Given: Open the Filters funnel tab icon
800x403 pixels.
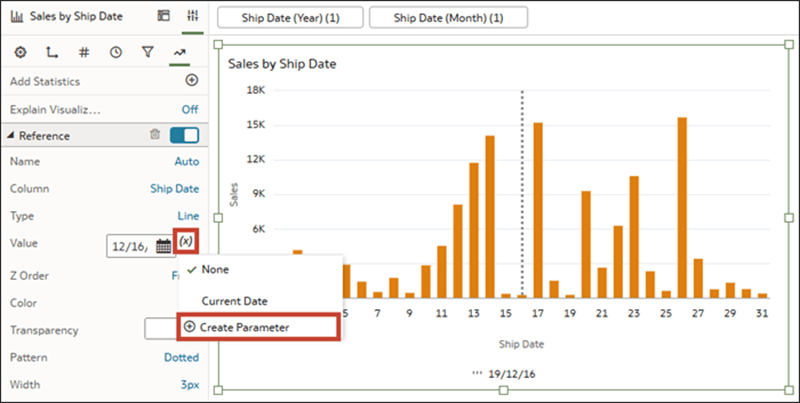Looking at the screenshot, I should point(147,52).
